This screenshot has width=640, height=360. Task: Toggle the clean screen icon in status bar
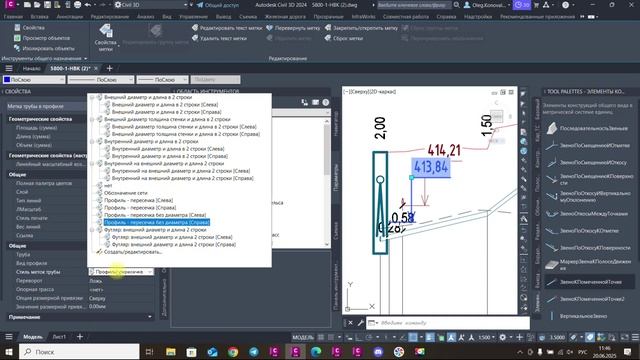click(x=624, y=337)
